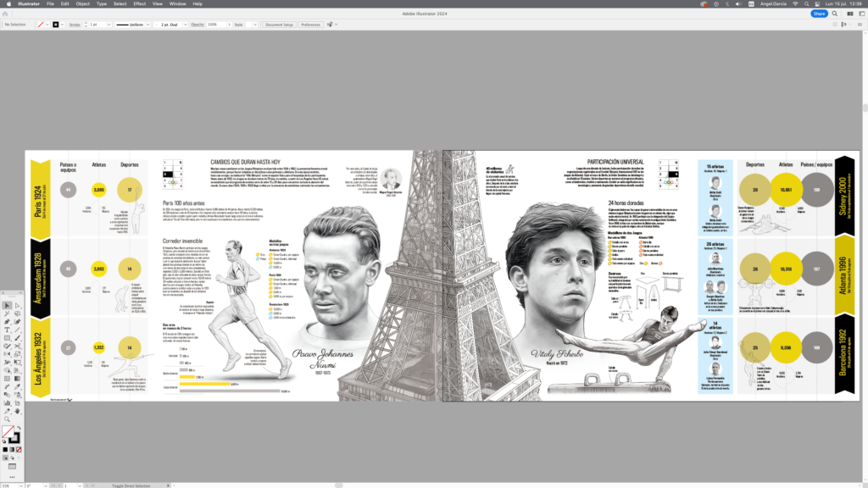Open the Type menu
868x488 pixels.
(x=102, y=4)
